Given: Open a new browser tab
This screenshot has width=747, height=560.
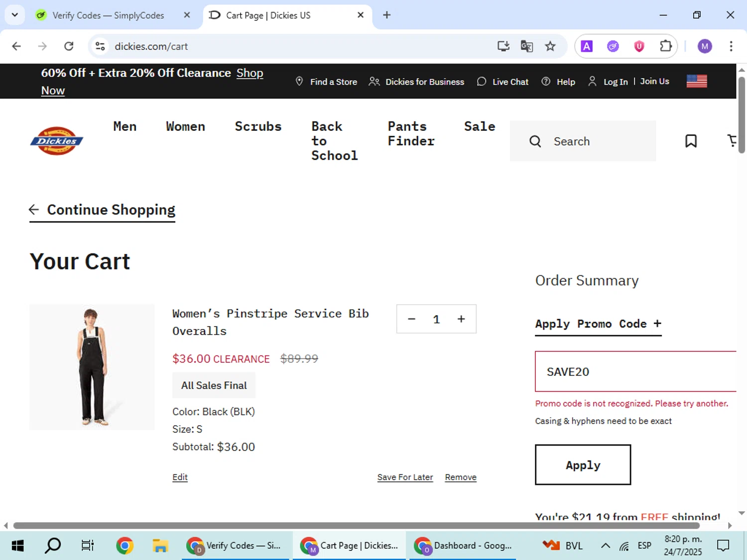Looking at the screenshot, I should 386,15.
